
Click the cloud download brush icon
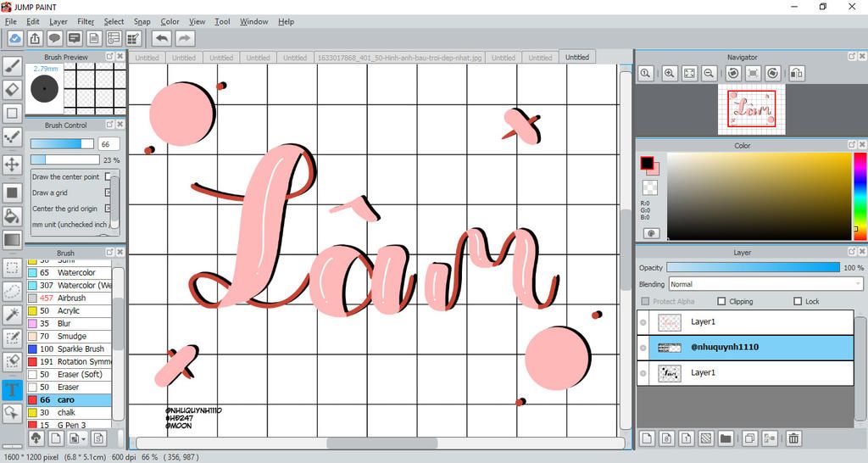click(36, 438)
